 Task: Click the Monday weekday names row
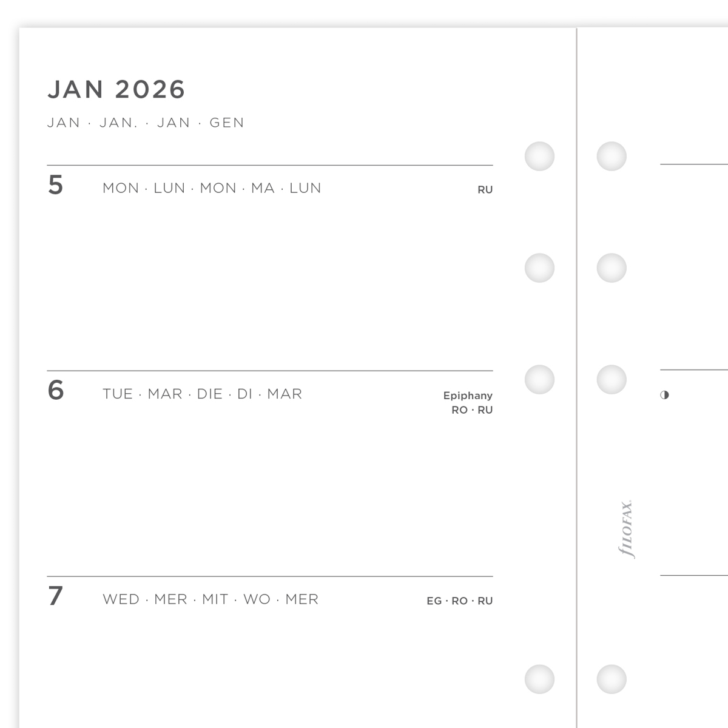pos(212,188)
